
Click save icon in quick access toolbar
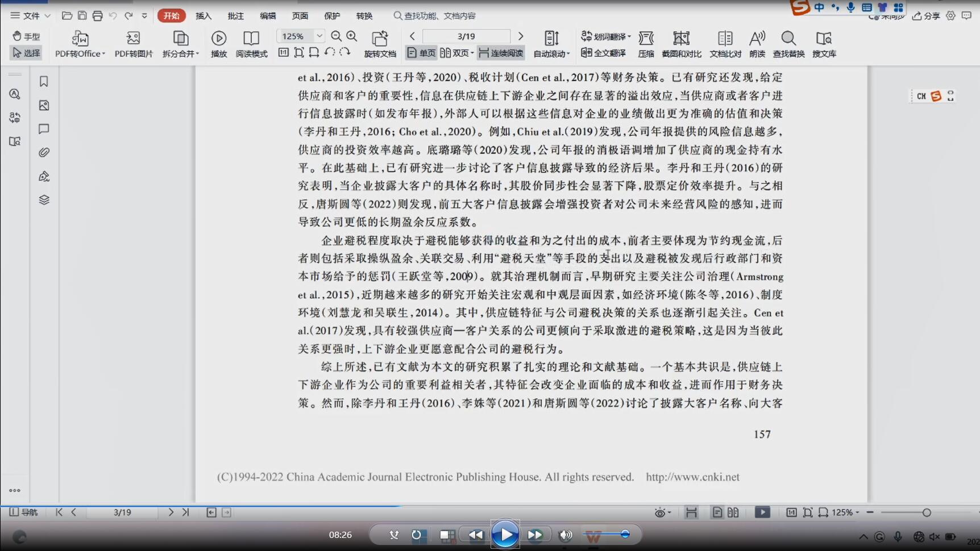tap(82, 16)
